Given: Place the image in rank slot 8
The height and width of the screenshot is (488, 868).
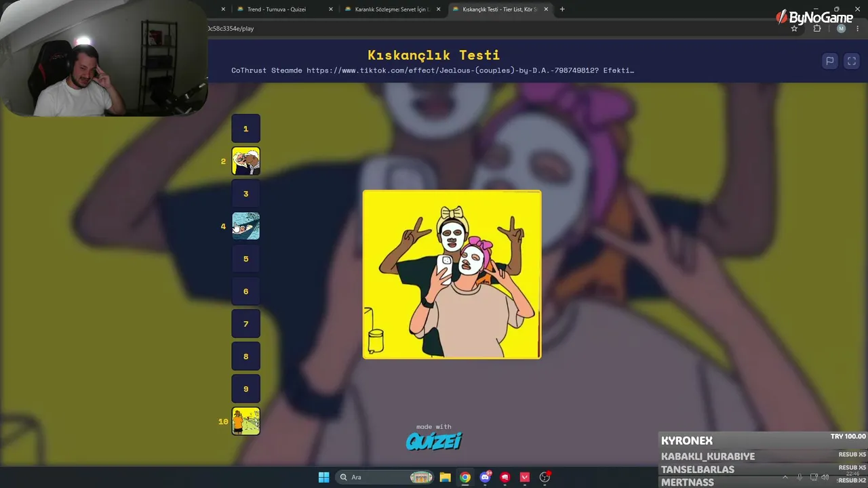Looking at the screenshot, I should (245, 357).
